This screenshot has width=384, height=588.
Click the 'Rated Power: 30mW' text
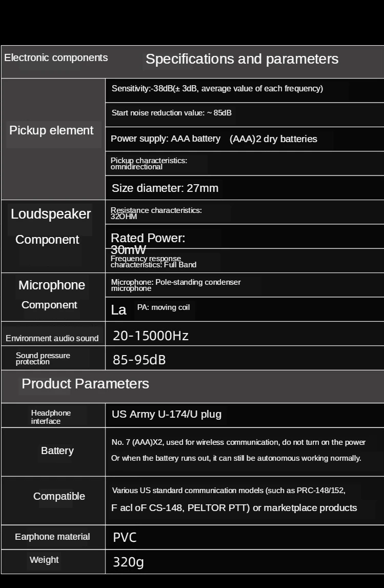(148, 243)
